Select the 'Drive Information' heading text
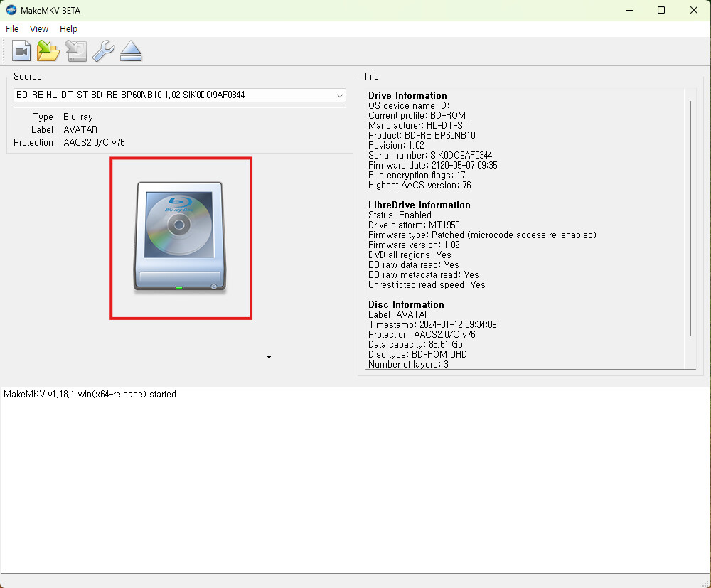The width and height of the screenshot is (711, 588). [x=407, y=96]
